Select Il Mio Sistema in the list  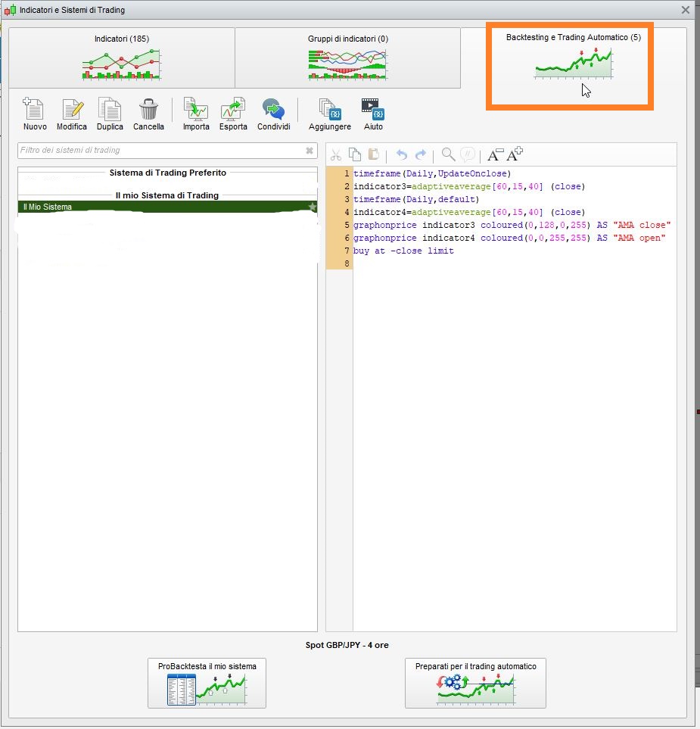point(167,207)
